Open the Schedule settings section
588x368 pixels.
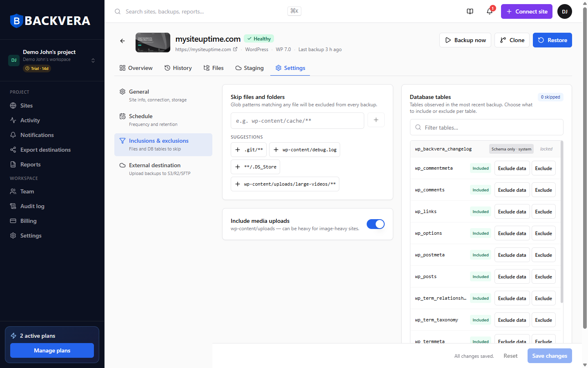(163, 120)
